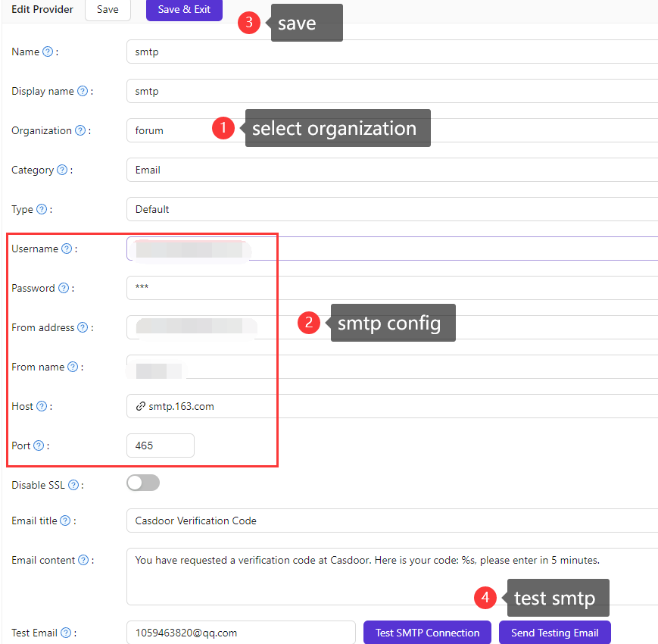Click the Send Testing Email button
The image size is (658, 644).
click(554, 633)
